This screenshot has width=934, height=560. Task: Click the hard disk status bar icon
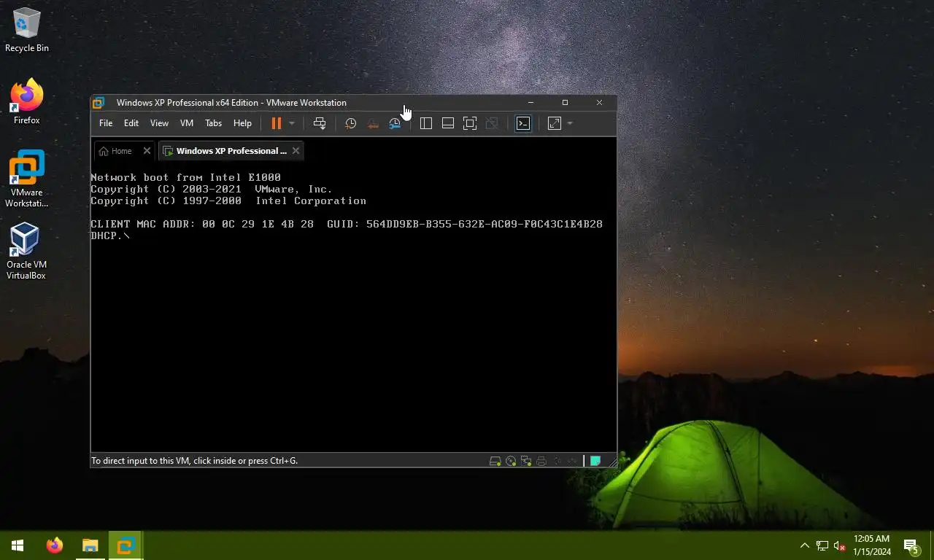(x=495, y=461)
